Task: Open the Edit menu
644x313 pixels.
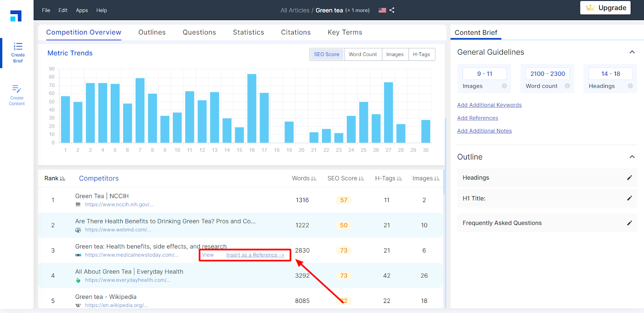Action: pos(63,10)
